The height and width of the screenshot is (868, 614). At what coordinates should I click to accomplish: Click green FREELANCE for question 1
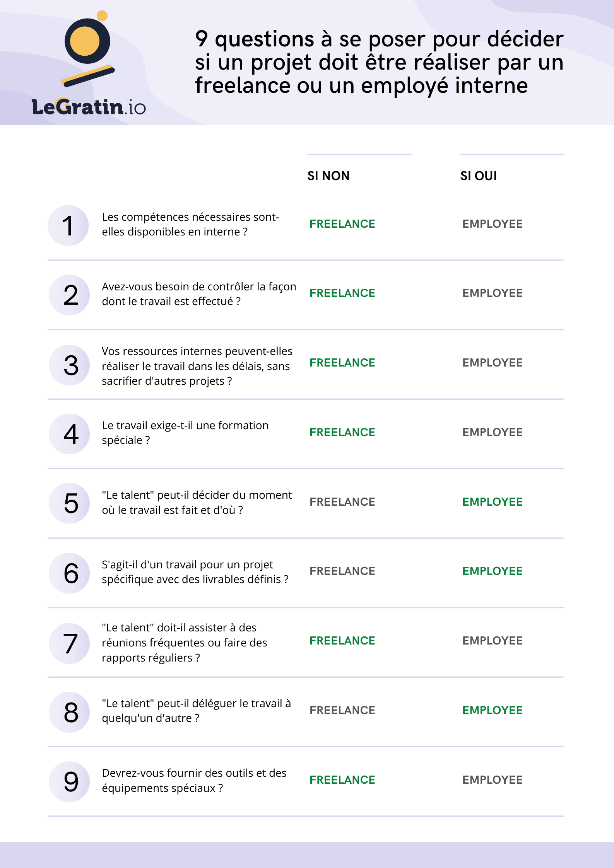click(x=342, y=224)
